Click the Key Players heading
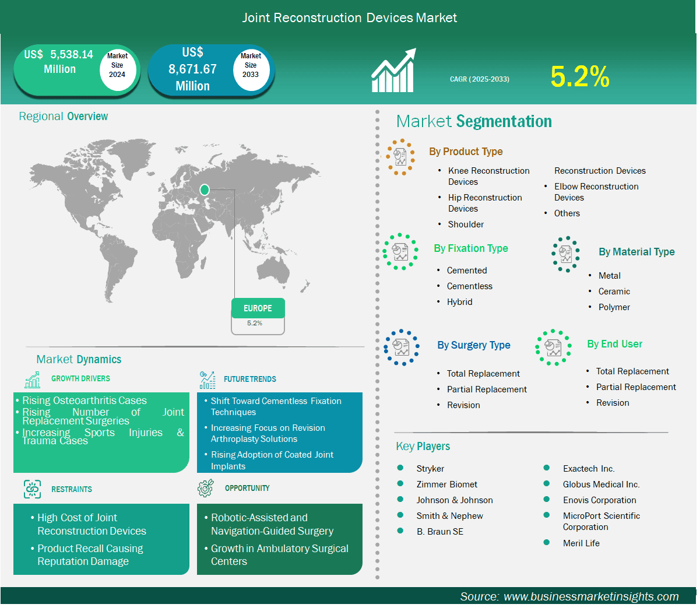Screen dimensions: 700x611 click(423, 447)
